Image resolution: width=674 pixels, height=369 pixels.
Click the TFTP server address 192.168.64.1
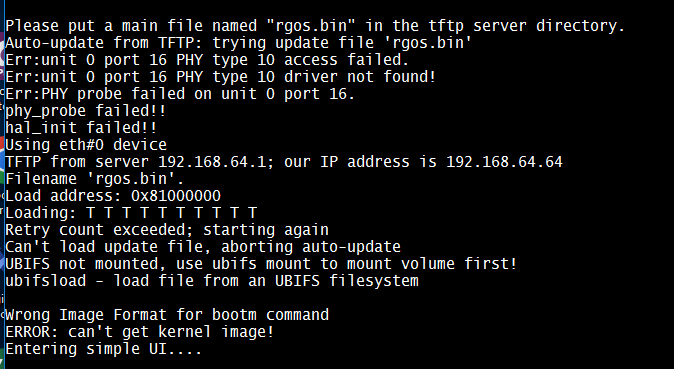click(x=212, y=162)
